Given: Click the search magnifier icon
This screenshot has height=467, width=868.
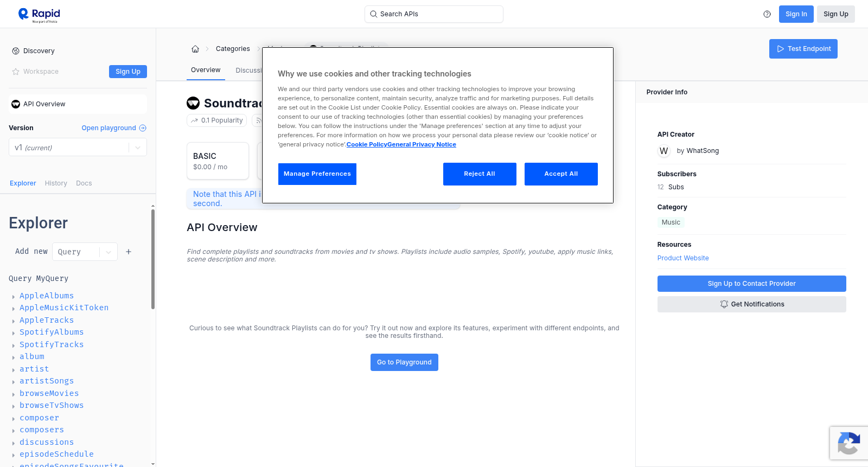Looking at the screenshot, I should click(373, 14).
